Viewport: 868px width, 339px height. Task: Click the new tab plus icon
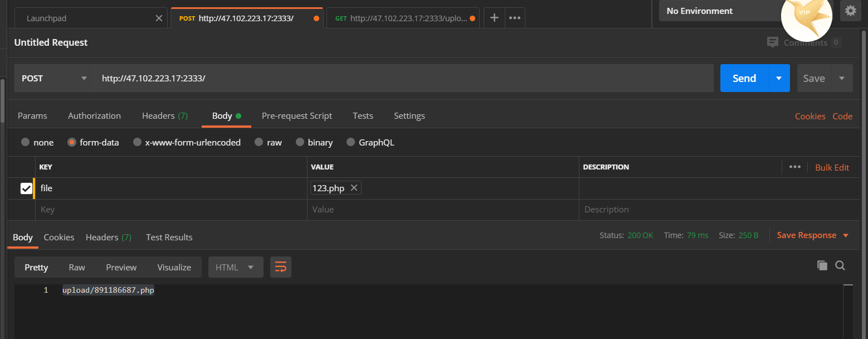tap(494, 18)
